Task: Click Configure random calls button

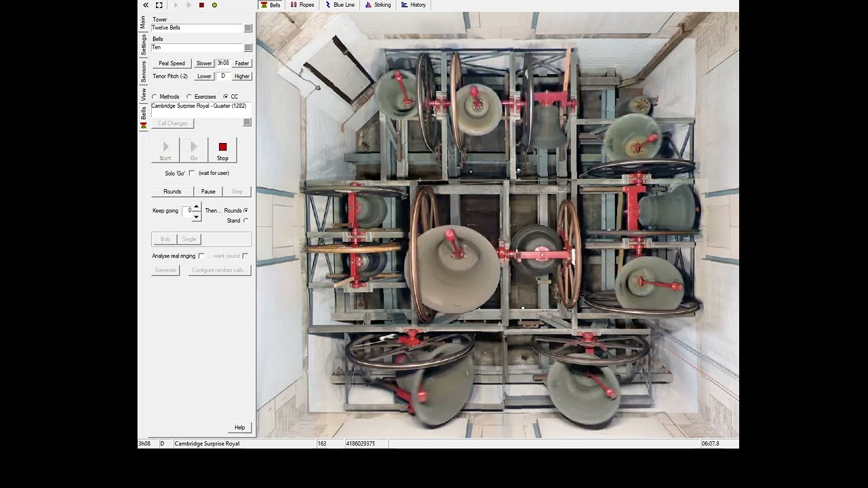Action: pyautogui.click(x=219, y=270)
